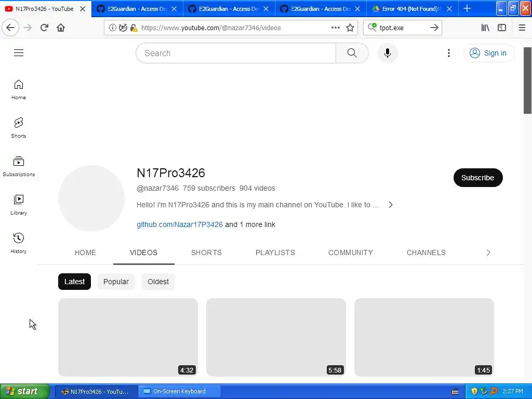Open the PLAYLISTS channel tab

(275, 252)
